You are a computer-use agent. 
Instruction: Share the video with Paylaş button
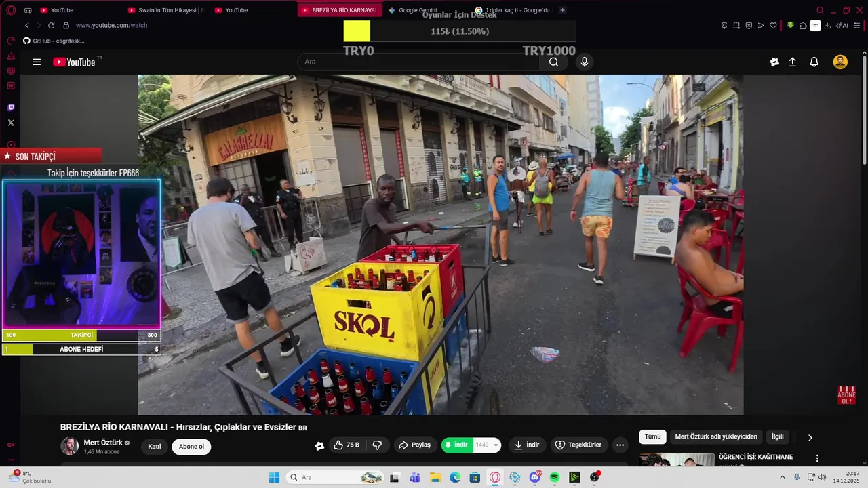[415, 445]
